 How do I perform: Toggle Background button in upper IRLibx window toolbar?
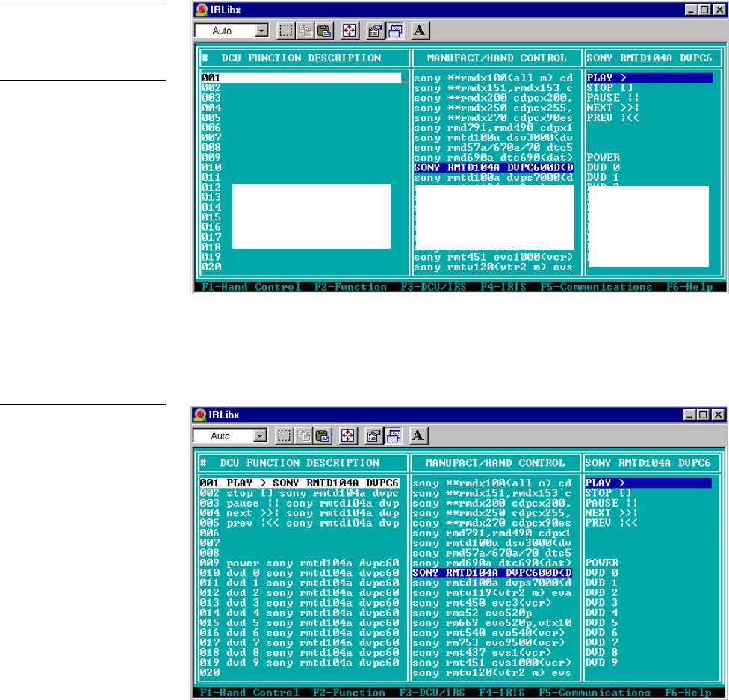pyautogui.click(x=395, y=31)
